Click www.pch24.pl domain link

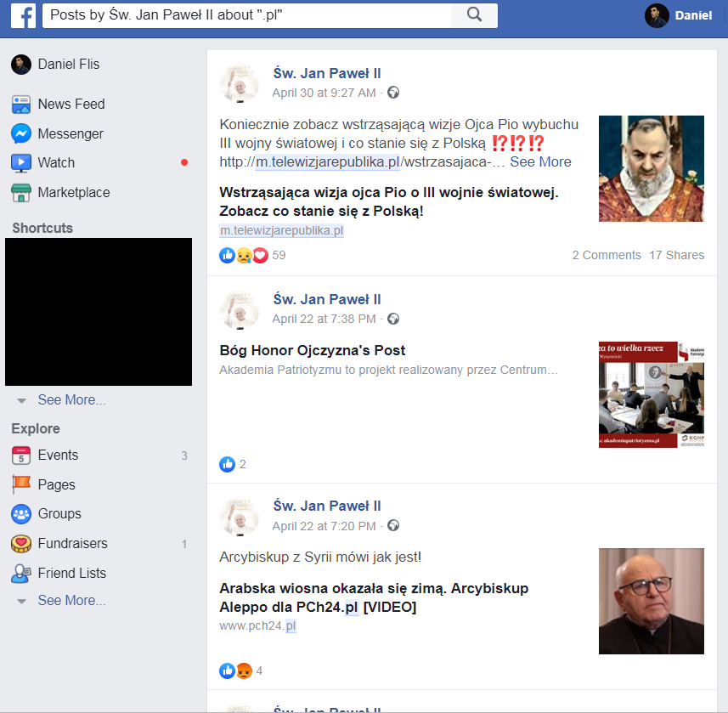[x=257, y=625]
